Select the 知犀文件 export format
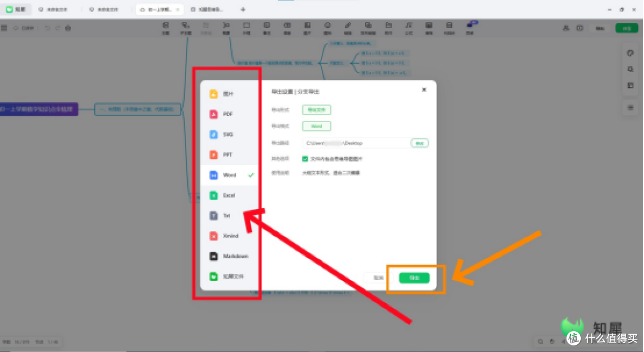This screenshot has width=644, height=352. click(x=229, y=276)
